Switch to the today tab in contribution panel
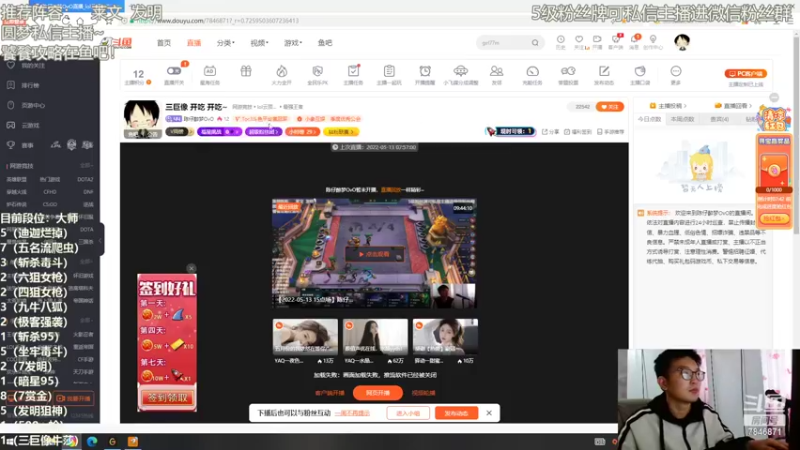Screen dimensions: 800x450 (649, 119)
